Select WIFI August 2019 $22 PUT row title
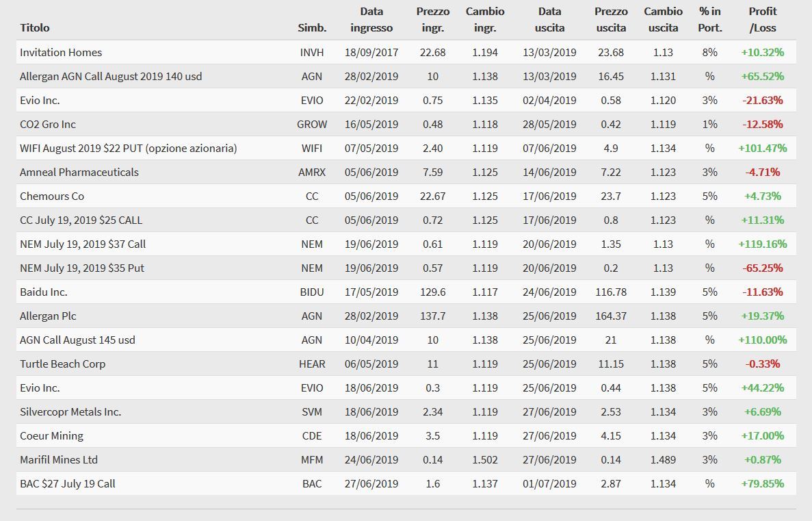The width and height of the screenshot is (812, 521). [x=129, y=149]
